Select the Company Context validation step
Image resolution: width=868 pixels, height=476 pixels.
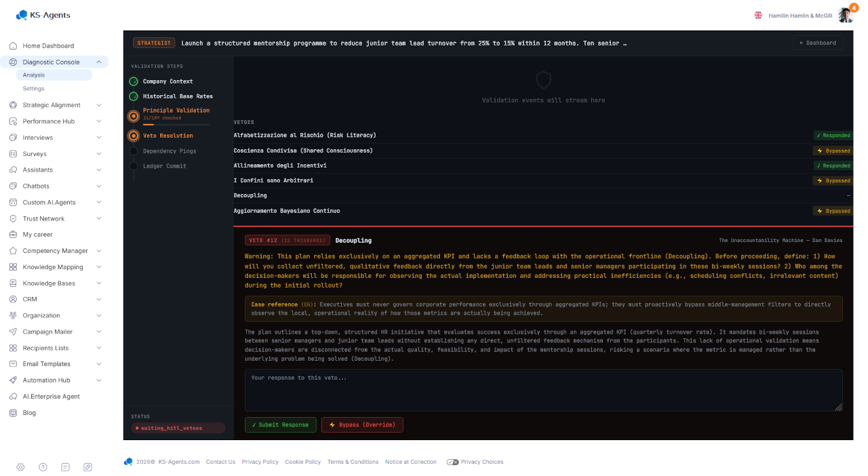167,81
